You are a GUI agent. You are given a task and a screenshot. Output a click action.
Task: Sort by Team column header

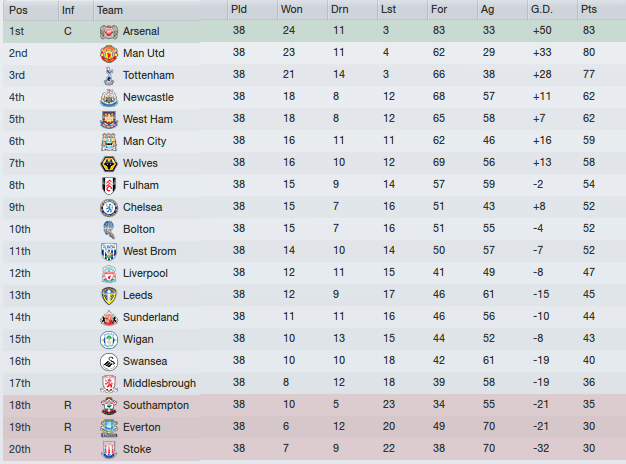(x=110, y=9)
